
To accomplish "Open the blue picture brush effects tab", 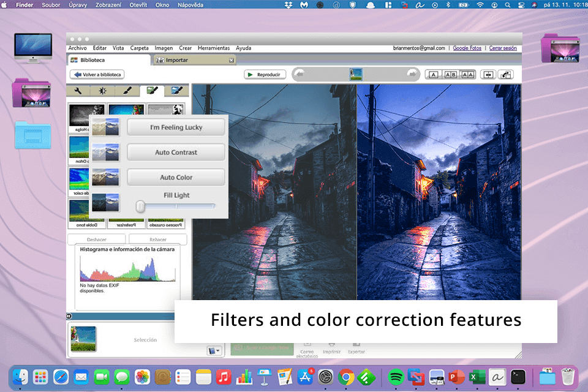I will (x=176, y=91).
